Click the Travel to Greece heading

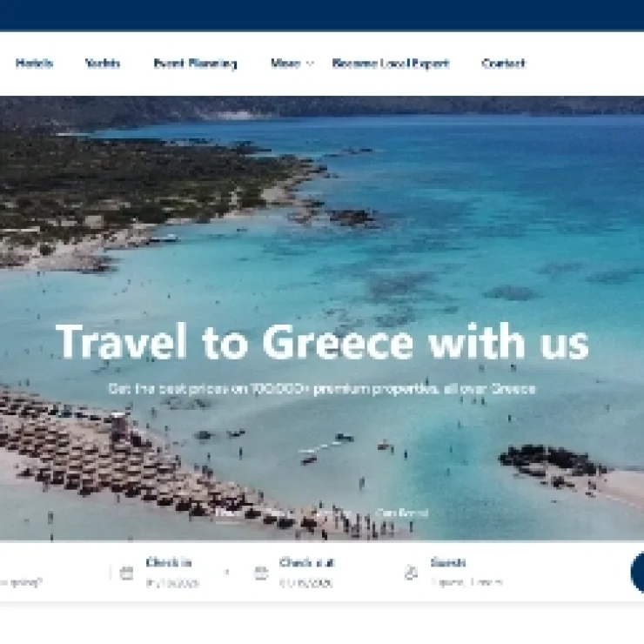(x=322, y=342)
